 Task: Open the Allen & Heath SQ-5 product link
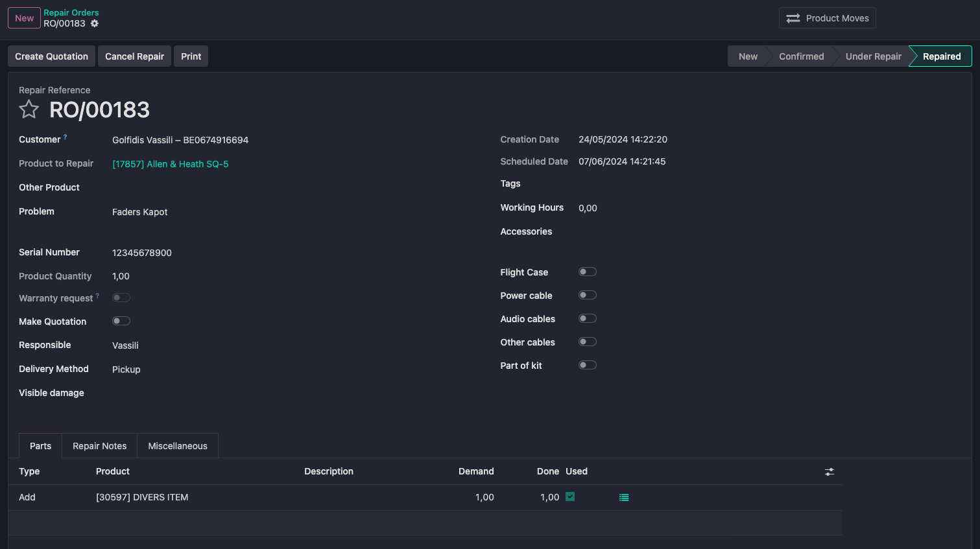pyautogui.click(x=171, y=164)
